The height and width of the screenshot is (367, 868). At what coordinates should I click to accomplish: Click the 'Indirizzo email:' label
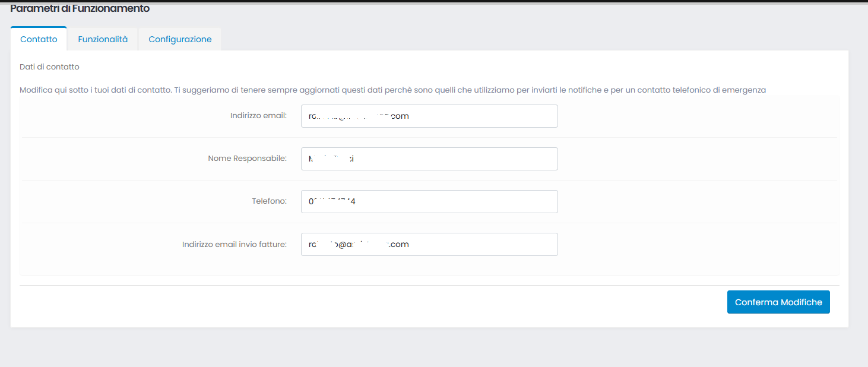pos(258,116)
